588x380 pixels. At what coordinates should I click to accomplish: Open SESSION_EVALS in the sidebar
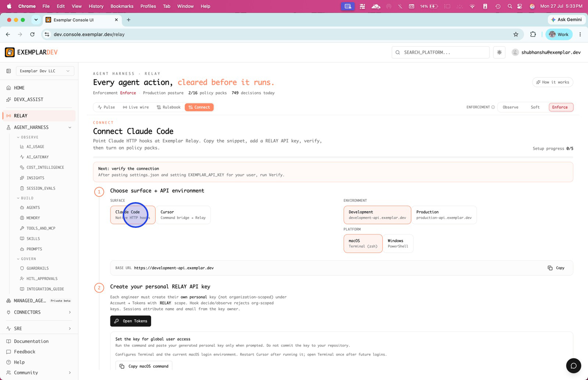tap(41, 188)
